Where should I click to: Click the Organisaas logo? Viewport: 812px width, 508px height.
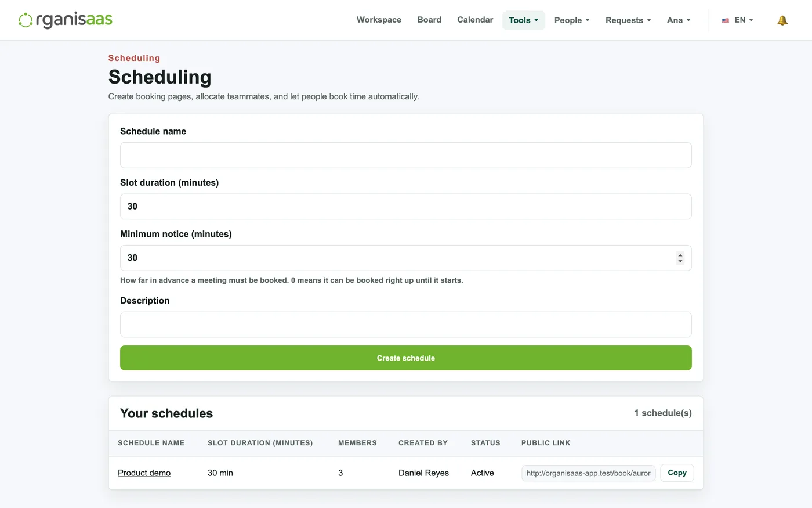[x=66, y=20]
